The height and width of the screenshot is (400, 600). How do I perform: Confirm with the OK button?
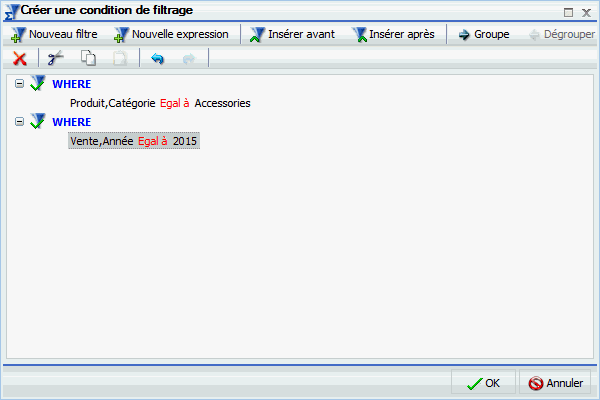pos(483,383)
